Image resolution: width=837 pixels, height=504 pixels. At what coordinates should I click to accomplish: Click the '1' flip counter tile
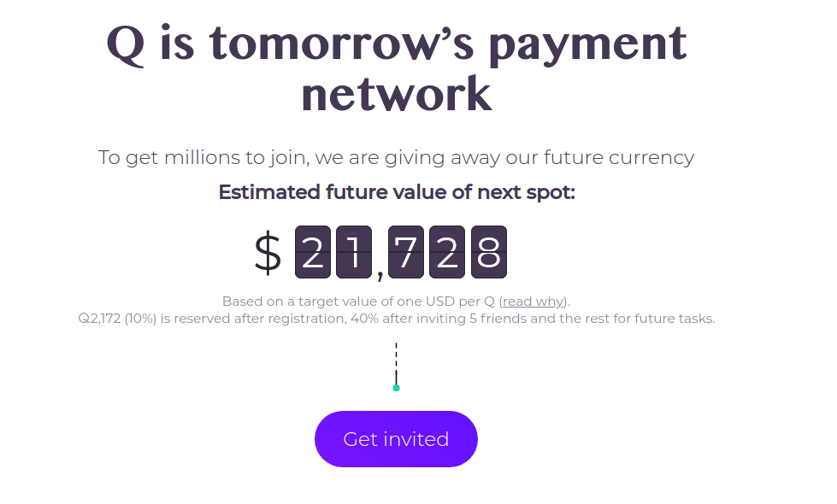click(x=354, y=252)
